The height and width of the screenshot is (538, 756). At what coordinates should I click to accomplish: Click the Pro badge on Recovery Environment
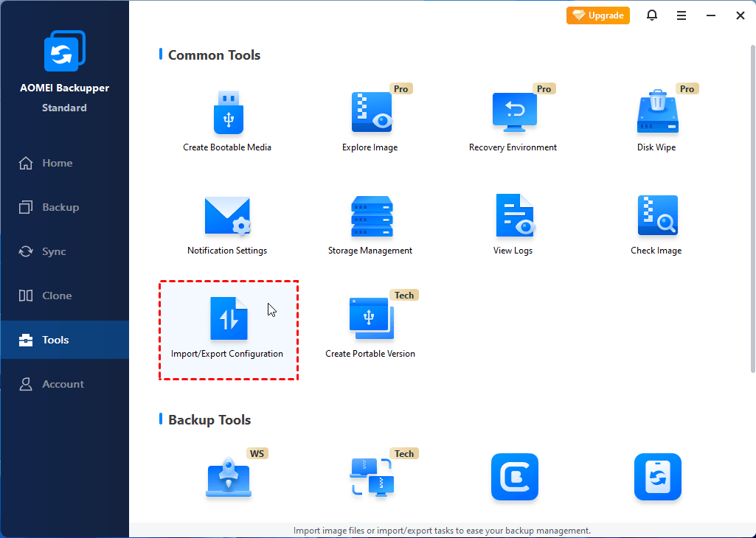tap(544, 88)
